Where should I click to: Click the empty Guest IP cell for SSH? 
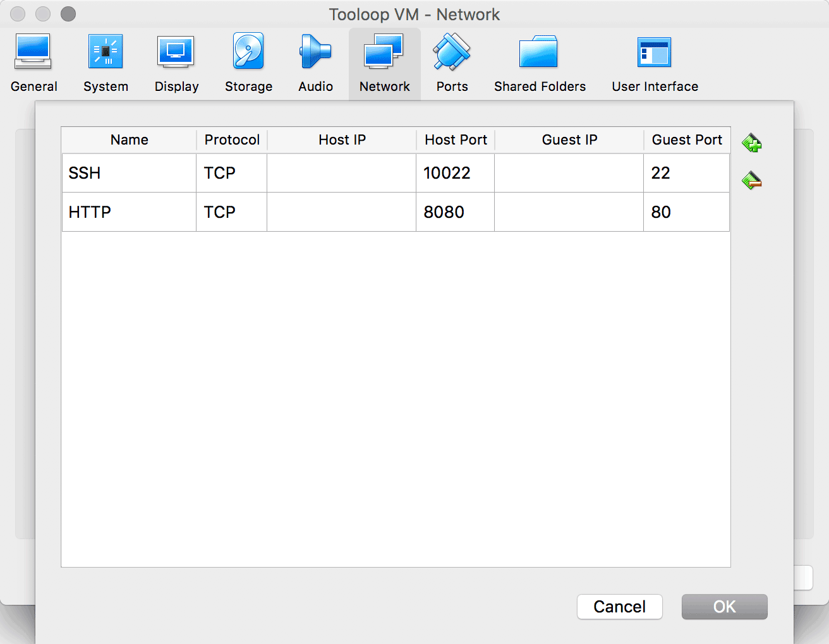point(569,173)
